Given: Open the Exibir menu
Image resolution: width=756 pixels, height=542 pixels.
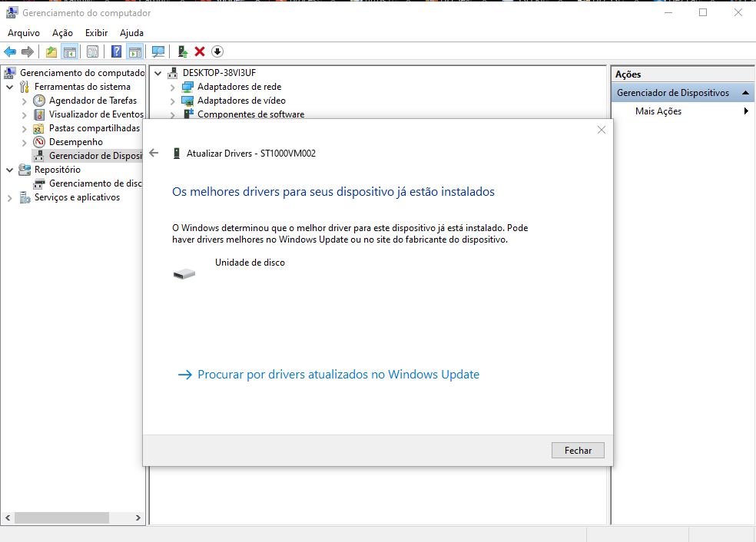Looking at the screenshot, I should [97, 33].
